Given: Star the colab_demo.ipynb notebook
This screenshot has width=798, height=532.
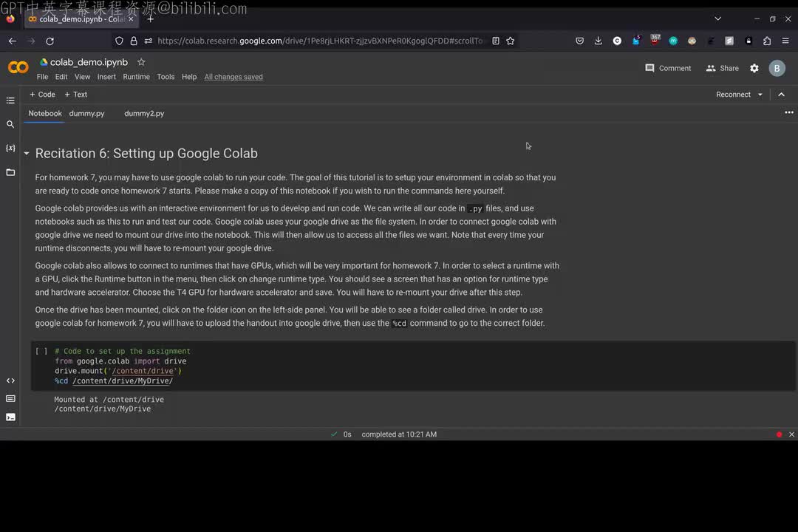Looking at the screenshot, I should (x=141, y=62).
